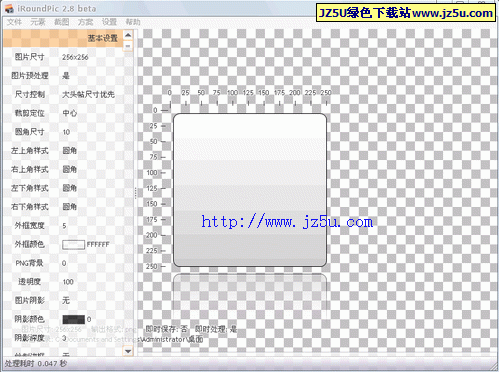The width and height of the screenshot is (499, 372).
Task: Open the 设置 menu
Action: coord(109,22)
